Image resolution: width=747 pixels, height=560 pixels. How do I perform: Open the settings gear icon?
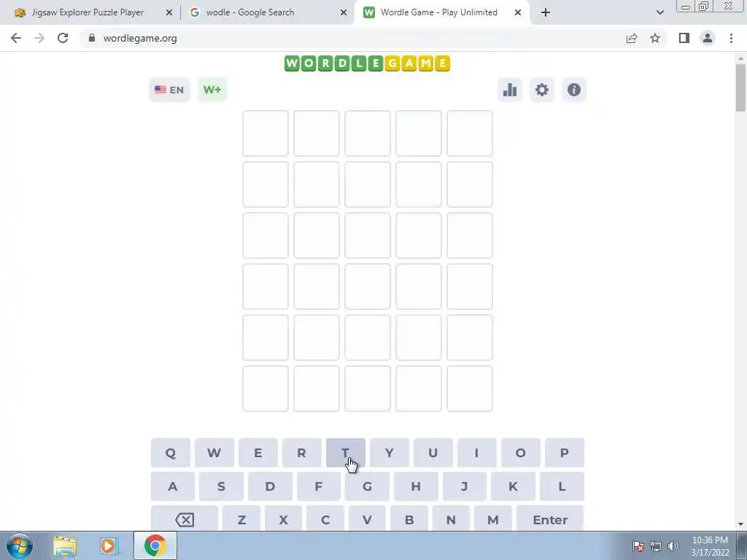point(542,90)
